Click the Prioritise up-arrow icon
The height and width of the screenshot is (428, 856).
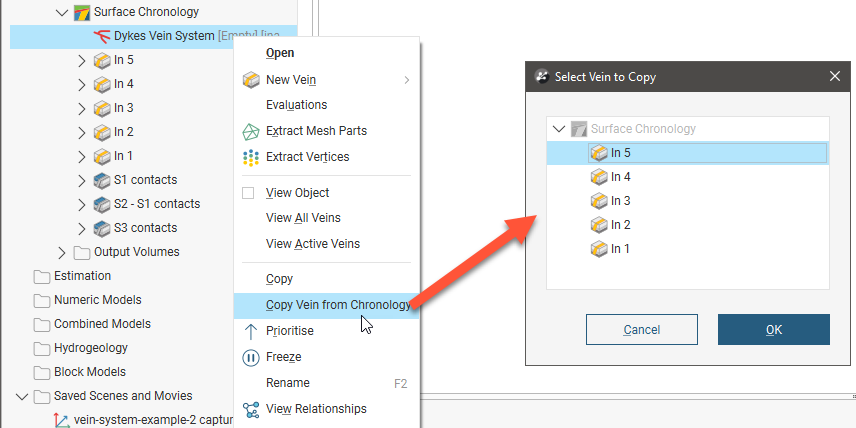(251, 331)
